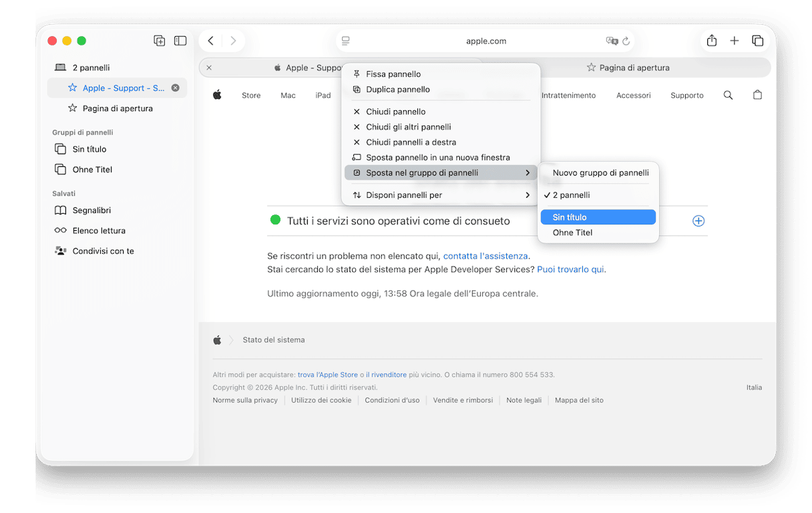Open Note legali footer link
The width and height of the screenshot is (812, 513).
pyautogui.click(x=524, y=400)
